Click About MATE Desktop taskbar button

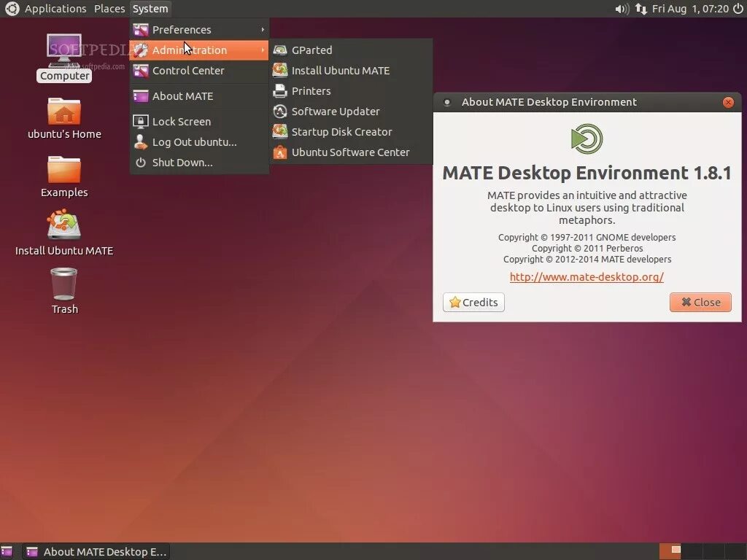tap(96, 551)
